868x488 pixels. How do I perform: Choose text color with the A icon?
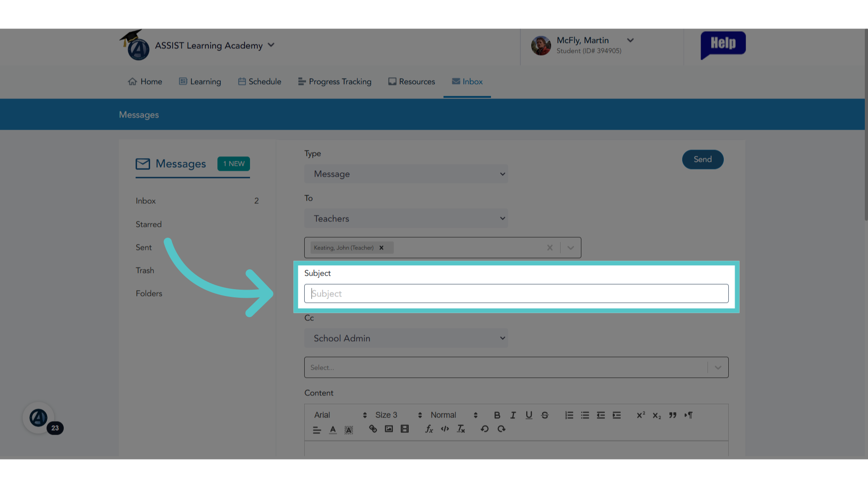[333, 429]
